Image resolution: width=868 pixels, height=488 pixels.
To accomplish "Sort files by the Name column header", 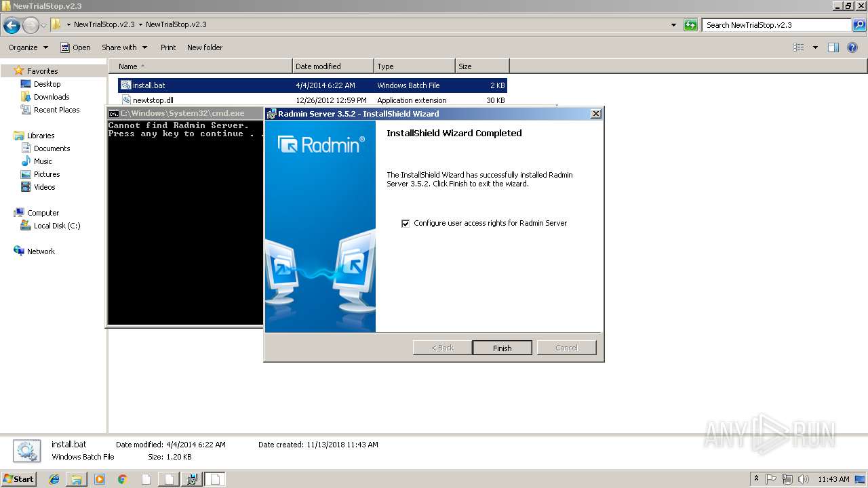I will [x=201, y=66].
